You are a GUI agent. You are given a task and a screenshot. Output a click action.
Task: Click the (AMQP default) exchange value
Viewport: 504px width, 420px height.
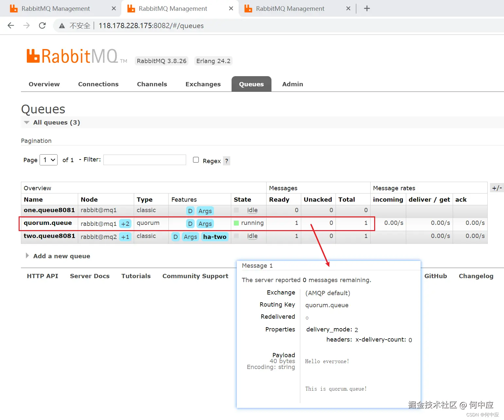327,293
